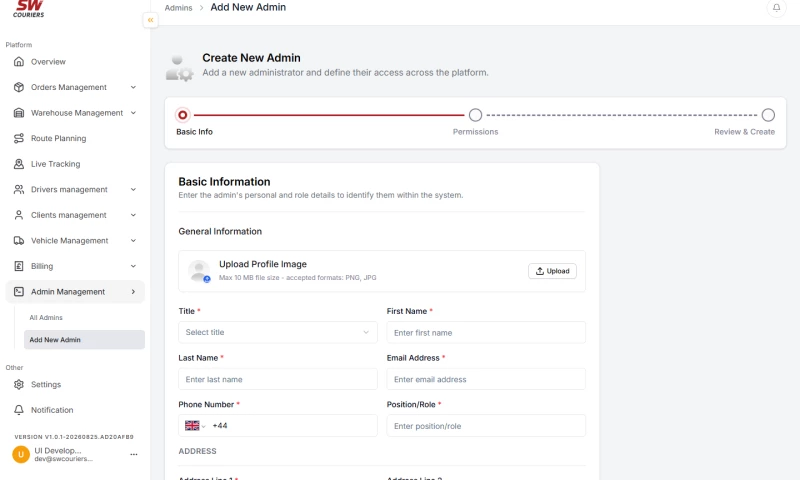Click the Orders Management box icon
The height and width of the screenshot is (480, 800).
coord(19,87)
